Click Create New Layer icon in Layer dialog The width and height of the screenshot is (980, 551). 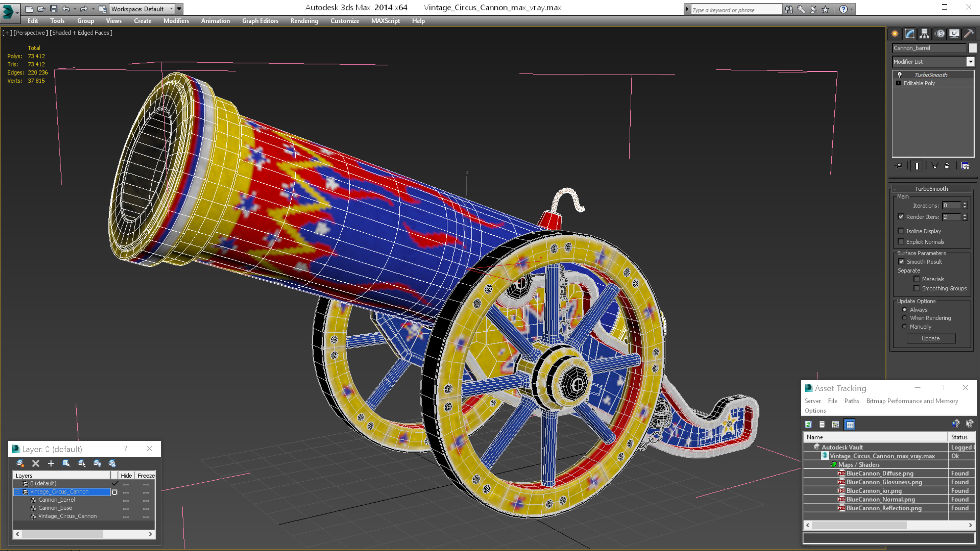[x=20, y=463]
